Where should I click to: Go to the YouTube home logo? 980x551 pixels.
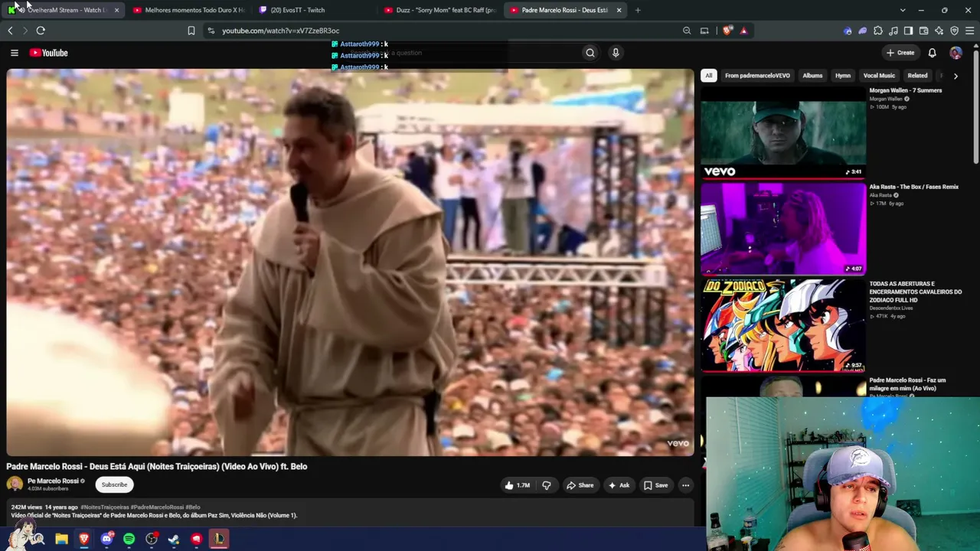(x=49, y=53)
